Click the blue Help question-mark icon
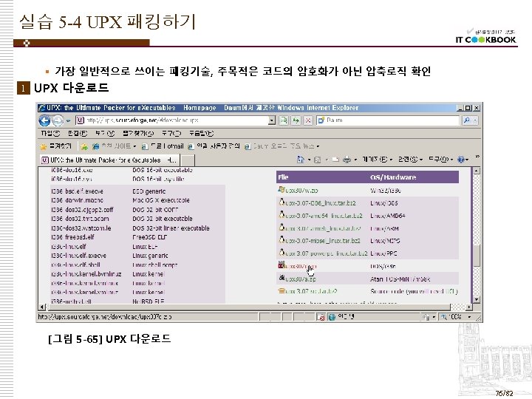The width and height of the screenshot is (532, 399). (x=461, y=160)
